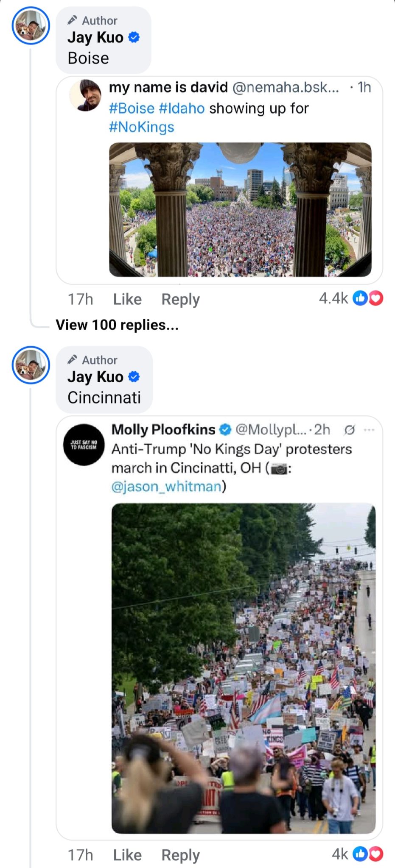Open Molly Ploofkins' black profile avatar
Viewport: 395px width, 868px height.
click(x=84, y=445)
